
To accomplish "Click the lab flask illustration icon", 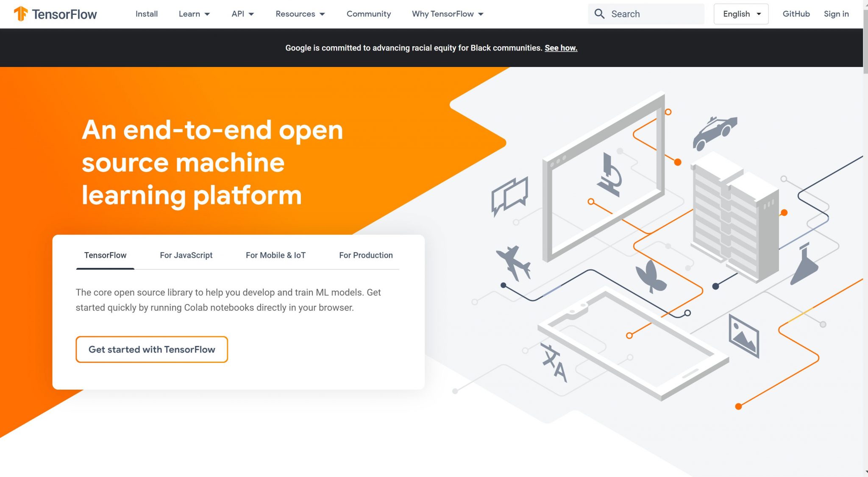I will pos(804,264).
